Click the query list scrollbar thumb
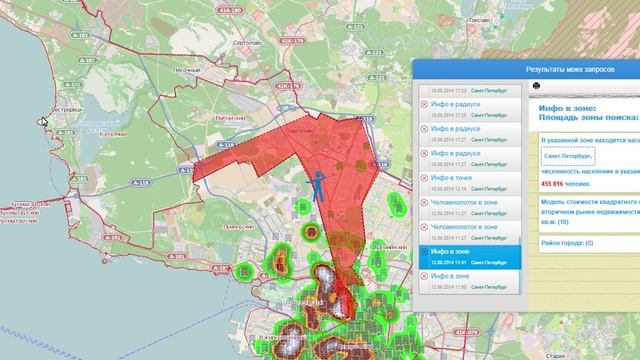The width and height of the screenshot is (640, 360). [520, 265]
